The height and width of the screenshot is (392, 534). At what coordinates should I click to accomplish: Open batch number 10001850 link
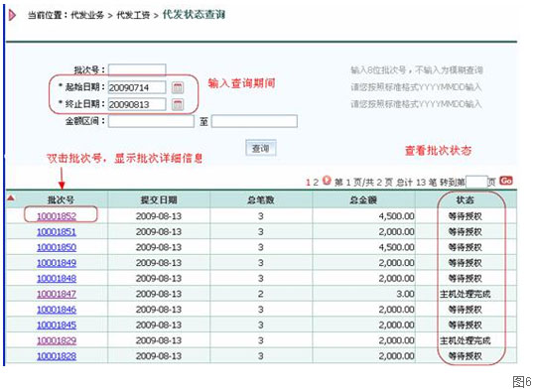point(57,247)
